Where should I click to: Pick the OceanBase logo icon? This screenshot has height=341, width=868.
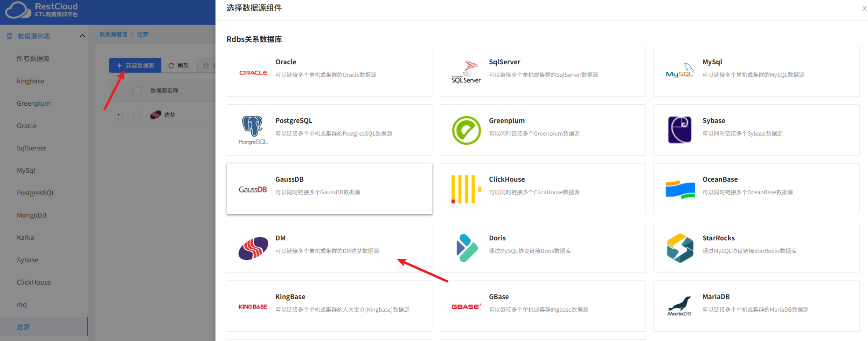click(680, 189)
